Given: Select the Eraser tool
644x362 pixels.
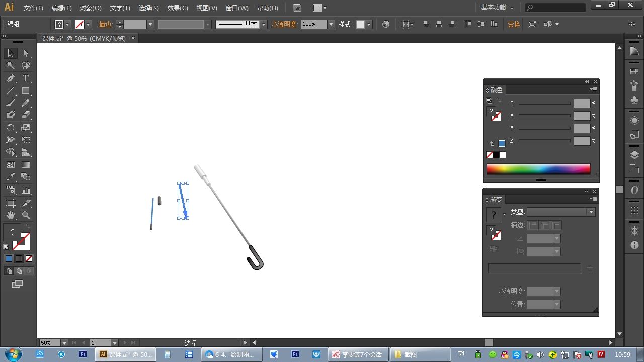Looking at the screenshot, I should tap(26, 115).
